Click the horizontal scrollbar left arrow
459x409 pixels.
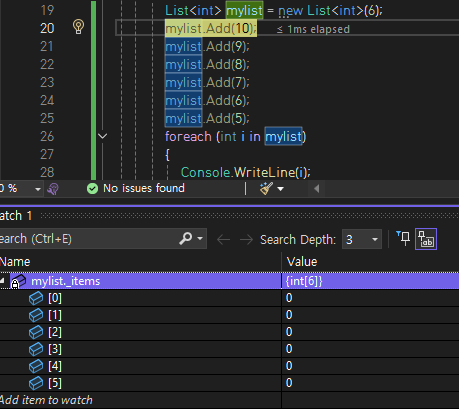click(317, 189)
